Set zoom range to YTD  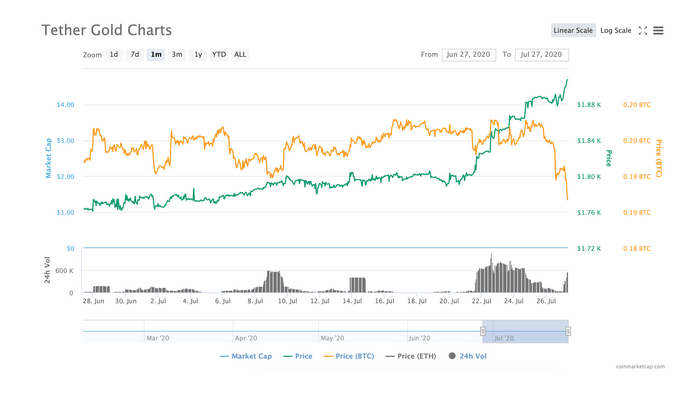click(x=219, y=55)
